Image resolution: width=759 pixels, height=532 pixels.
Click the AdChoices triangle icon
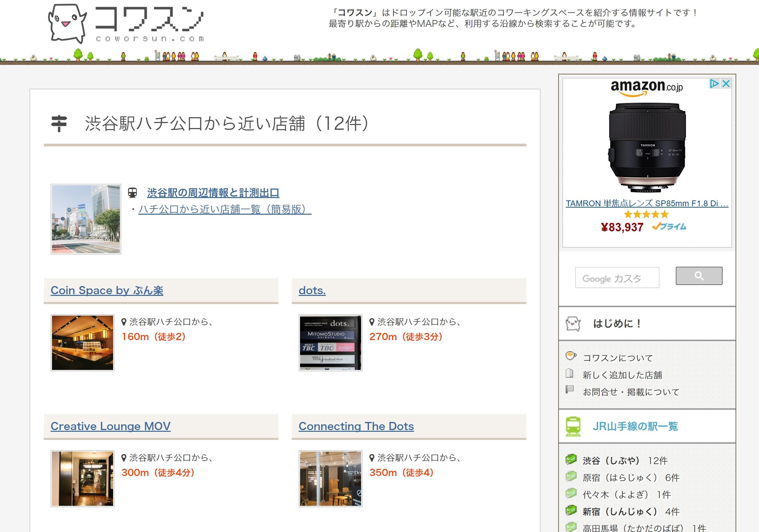(714, 84)
